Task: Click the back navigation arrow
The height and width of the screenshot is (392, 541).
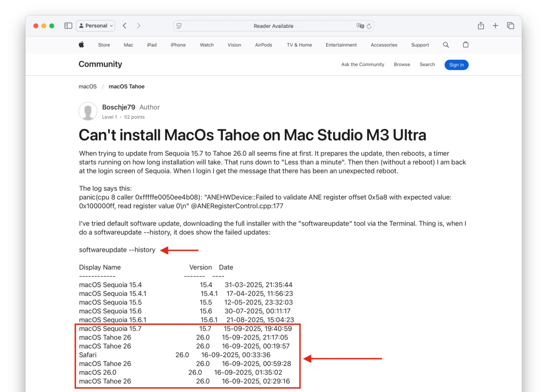Action: 124,25
